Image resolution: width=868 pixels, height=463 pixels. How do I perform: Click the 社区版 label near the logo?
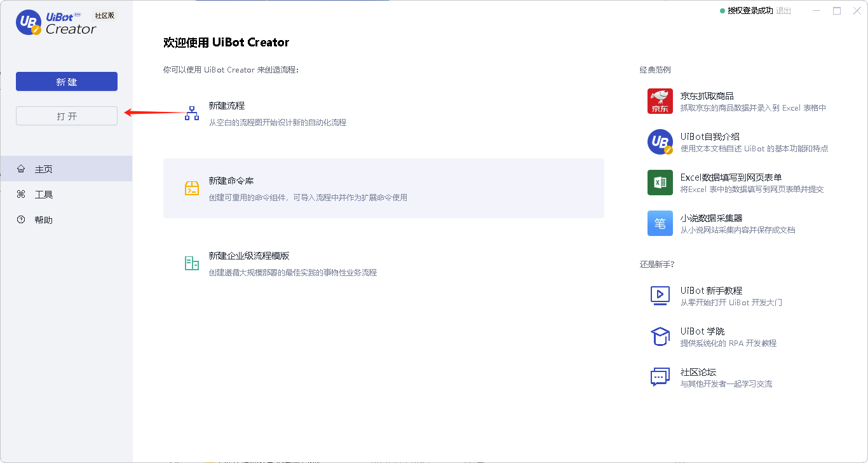105,15
